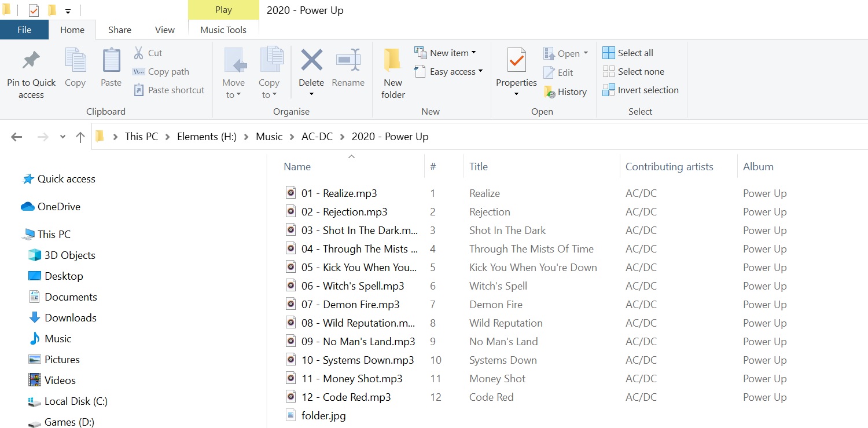Open the Properties dropdown arrow

point(516,94)
